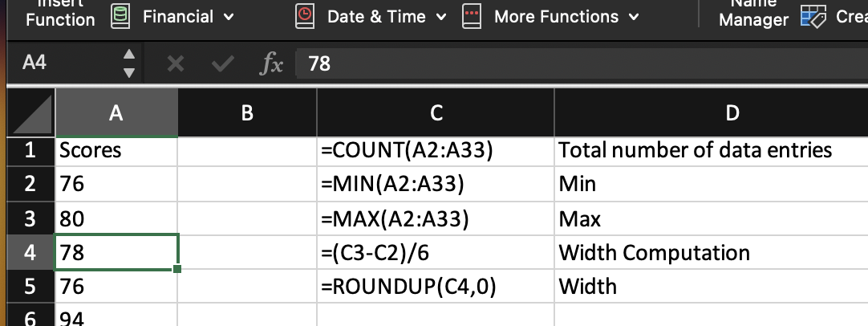This screenshot has height=326, width=868.
Task: Click the Financial functions book icon
Action: tap(121, 16)
